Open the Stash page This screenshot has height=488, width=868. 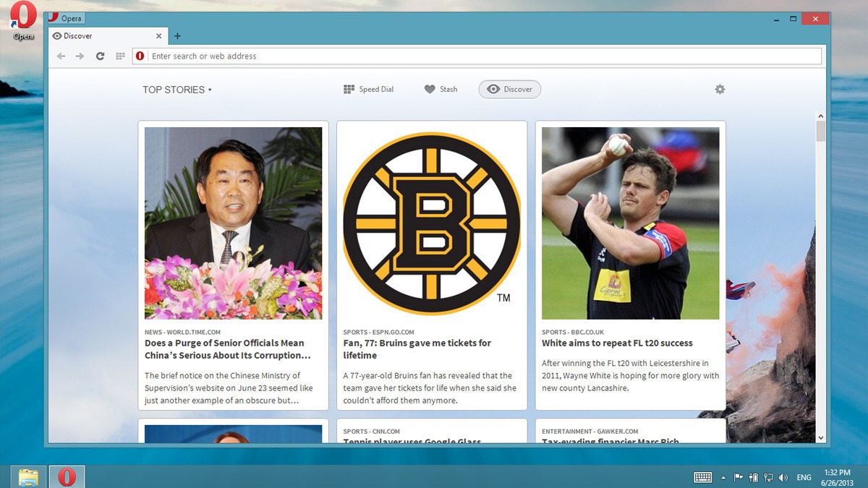(441, 90)
